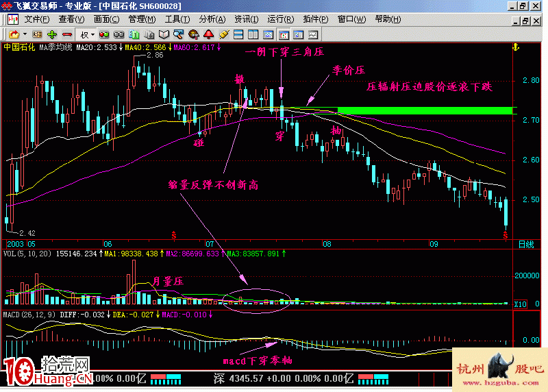
Task: Click the MA1:98338.438 volume label
Action: [x=131, y=254]
